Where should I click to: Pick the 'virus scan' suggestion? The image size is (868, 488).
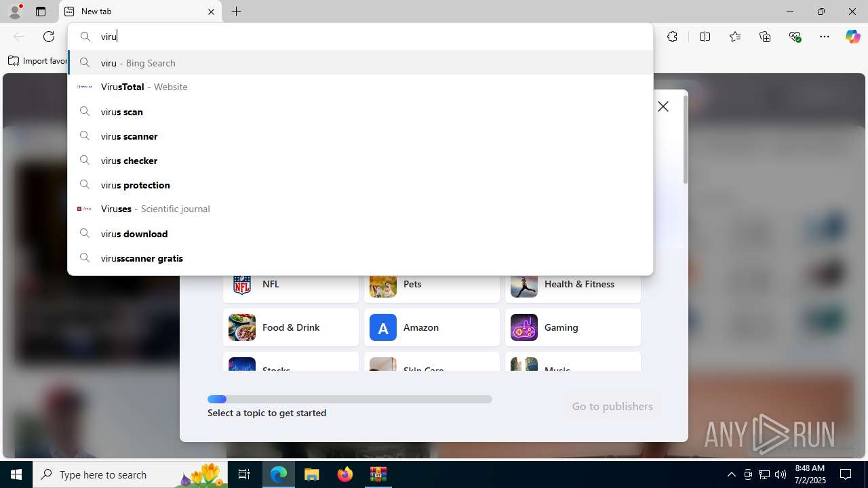point(360,111)
